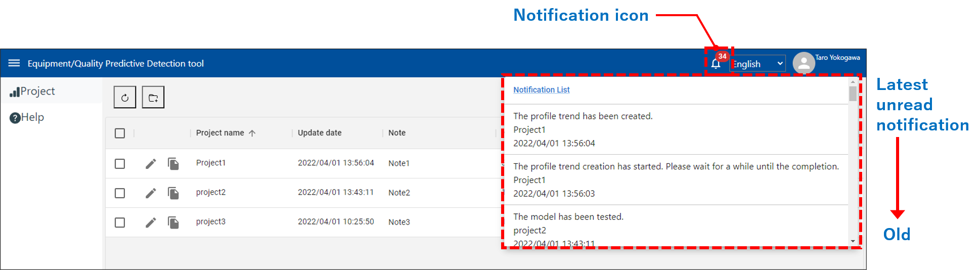Click the red 34 notification badge
980x270 pixels.
[722, 56]
